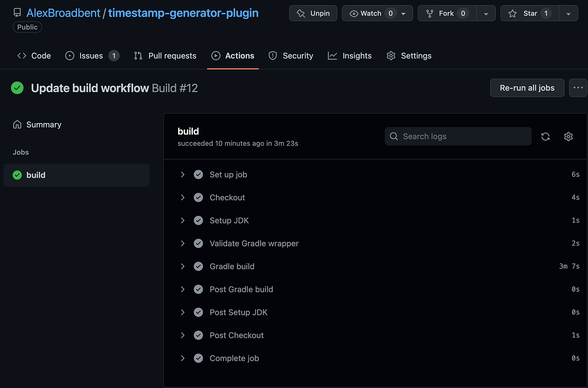Open the Security tab
The height and width of the screenshot is (388, 588).
coord(291,56)
